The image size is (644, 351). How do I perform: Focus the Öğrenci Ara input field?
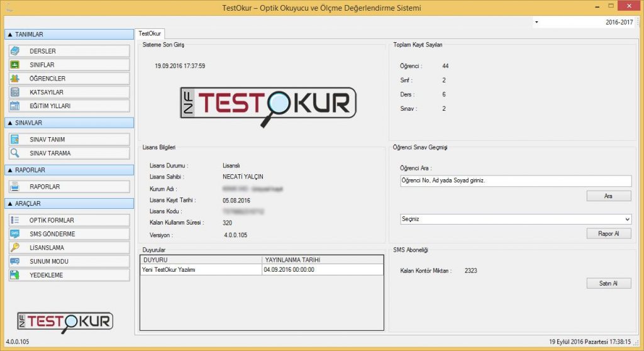pyautogui.click(x=516, y=181)
